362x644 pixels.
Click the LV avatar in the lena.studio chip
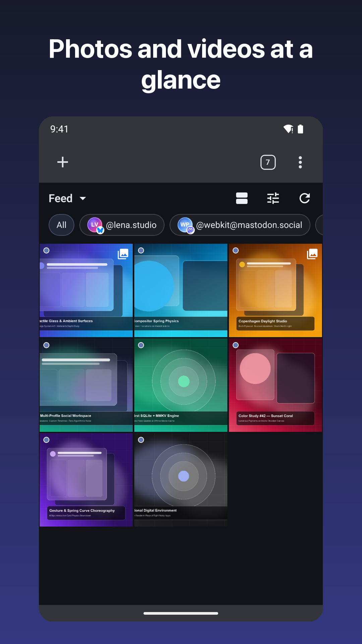tap(95, 225)
